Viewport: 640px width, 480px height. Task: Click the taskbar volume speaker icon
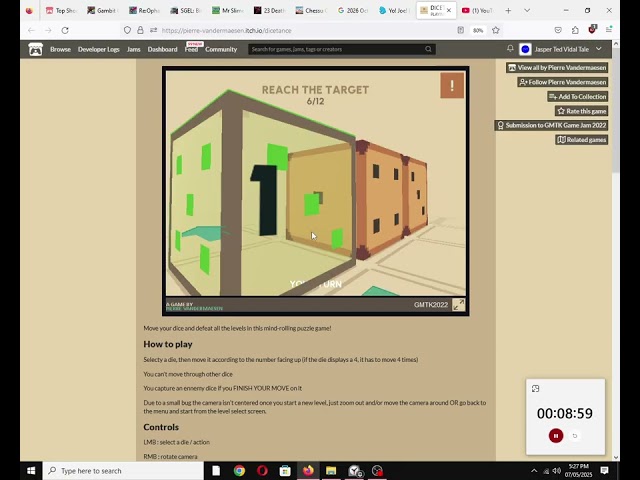tap(556, 471)
